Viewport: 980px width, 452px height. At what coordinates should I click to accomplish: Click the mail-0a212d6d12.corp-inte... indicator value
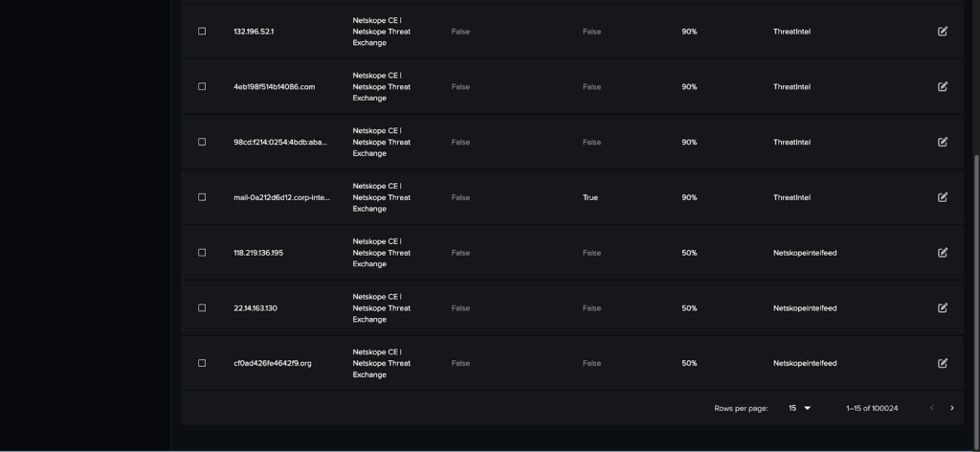[282, 197]
